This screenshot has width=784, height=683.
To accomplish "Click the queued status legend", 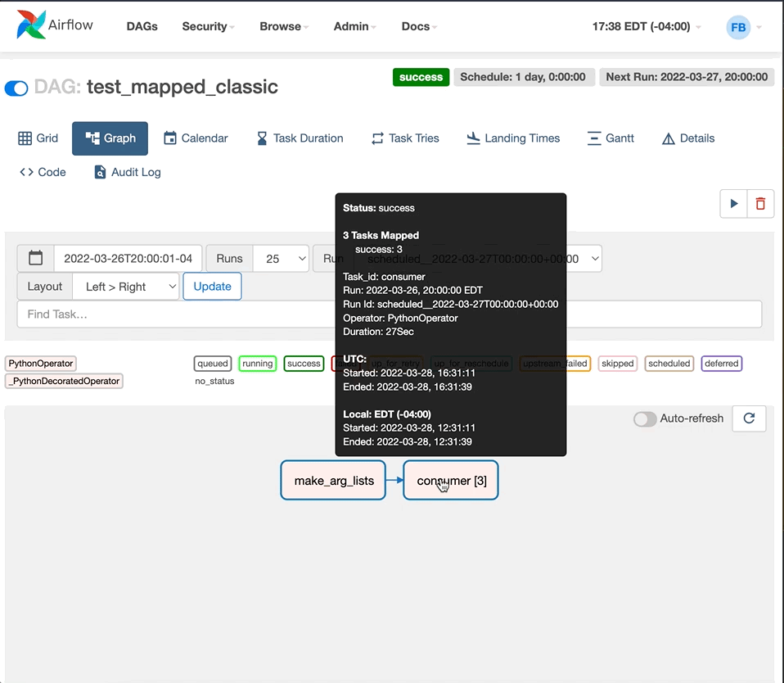I will click(x=213, y=364).
